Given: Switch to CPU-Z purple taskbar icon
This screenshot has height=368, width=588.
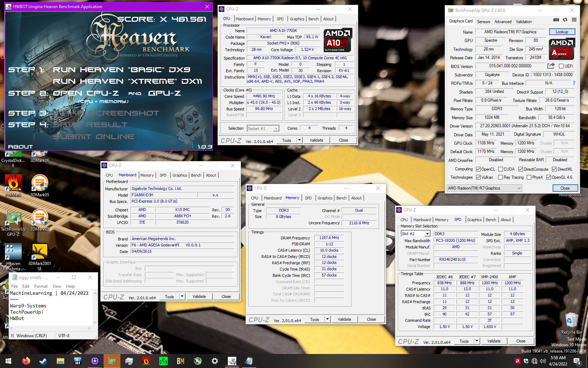Looking at the screenshot, I should point(94,361).
